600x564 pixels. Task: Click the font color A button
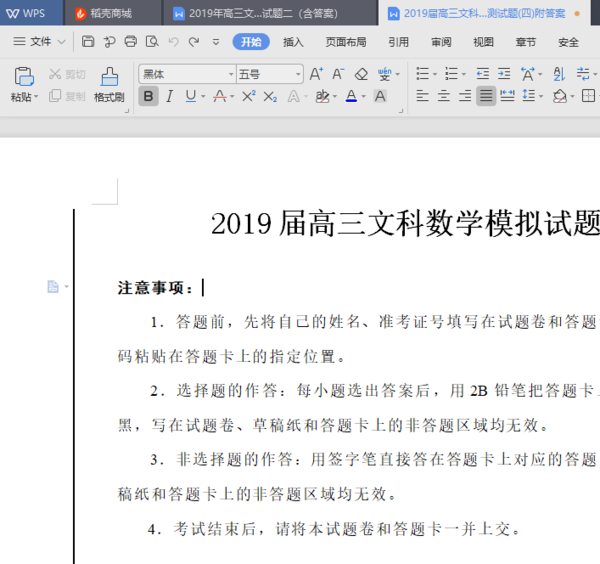(x=351, y=96)
